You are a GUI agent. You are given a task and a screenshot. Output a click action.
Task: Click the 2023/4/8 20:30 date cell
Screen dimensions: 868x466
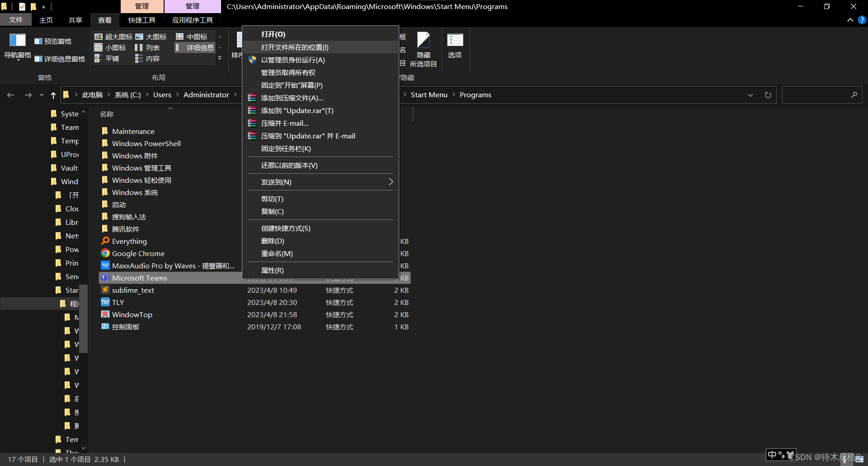[272, 302]
